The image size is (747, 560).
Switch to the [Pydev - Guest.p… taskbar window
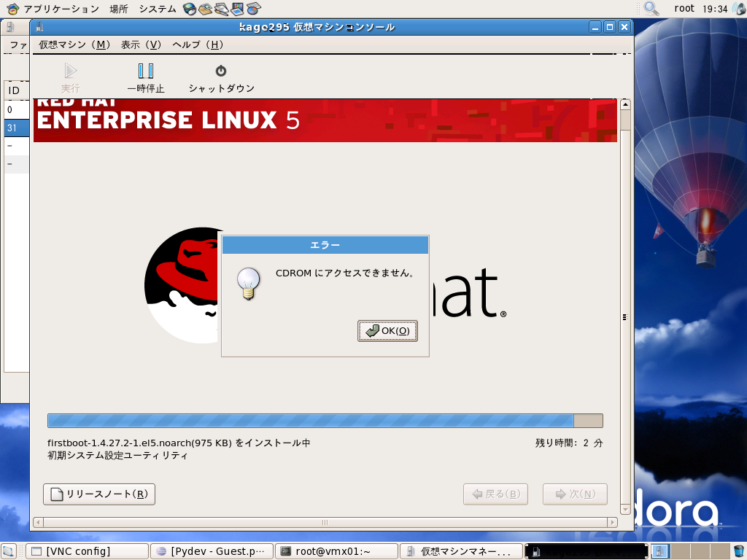pos(212,551)
